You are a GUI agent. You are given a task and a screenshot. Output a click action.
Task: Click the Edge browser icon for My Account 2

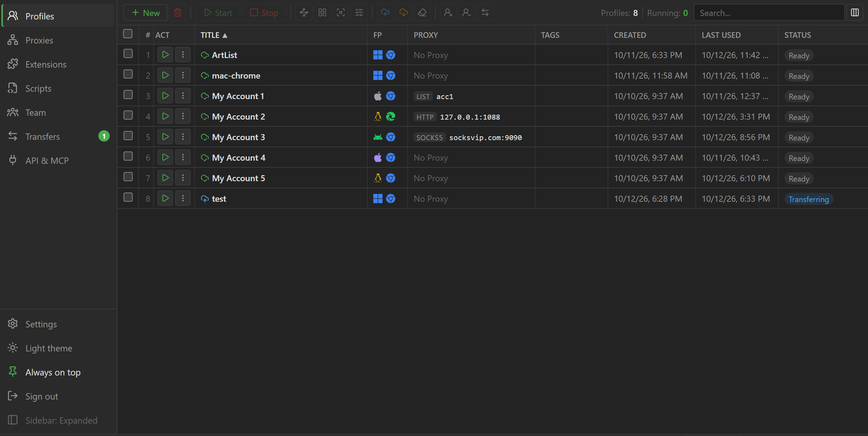(391, 116)
